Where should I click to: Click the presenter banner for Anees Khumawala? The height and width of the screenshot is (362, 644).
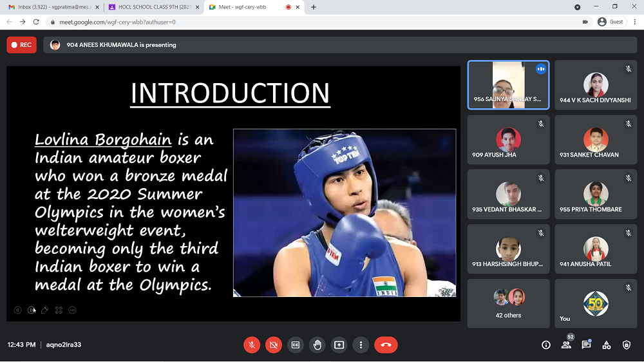pyautogui.click(x=121, y=45)
